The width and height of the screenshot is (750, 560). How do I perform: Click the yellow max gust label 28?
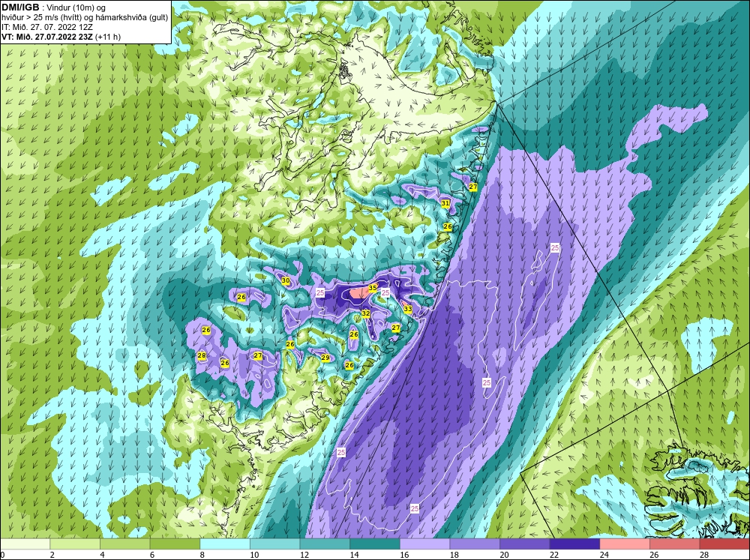201,355
